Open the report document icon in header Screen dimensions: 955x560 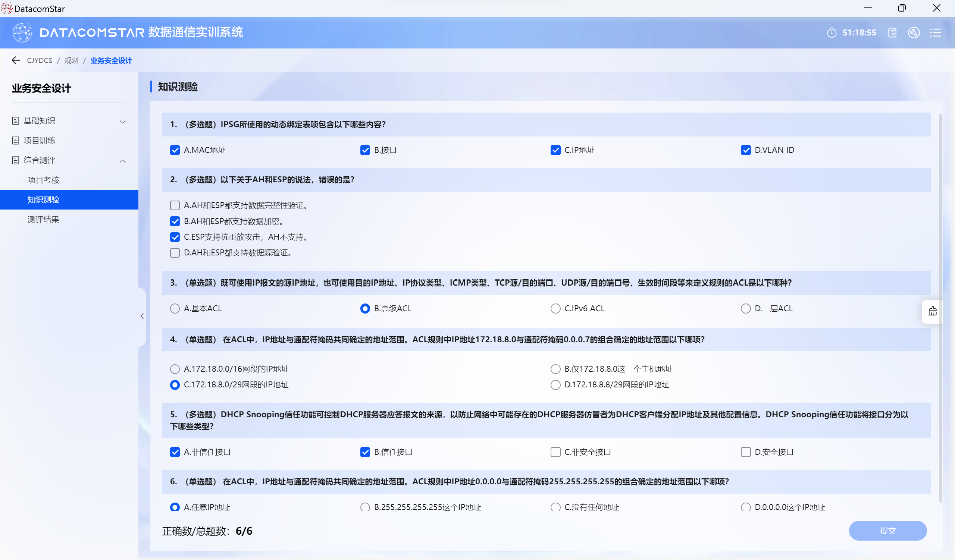892,32
